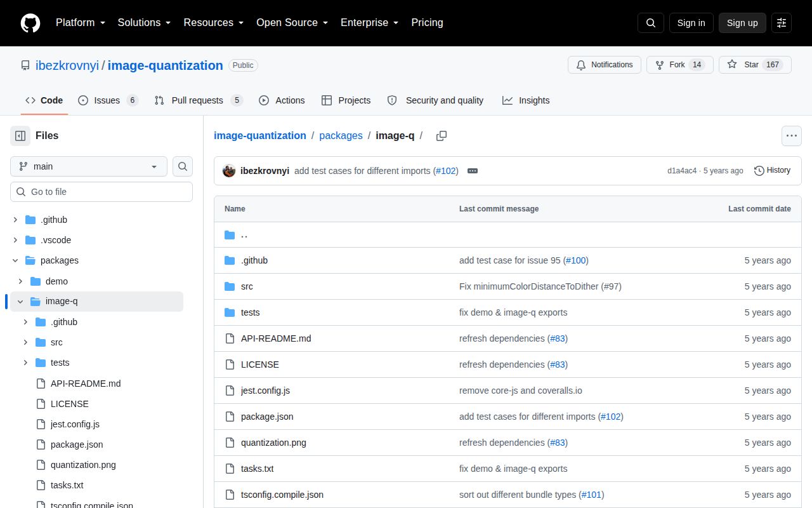Screen dimensions: 812x508
Task: Open the Platform dropdown menu
Action: (x=81, y=23)
